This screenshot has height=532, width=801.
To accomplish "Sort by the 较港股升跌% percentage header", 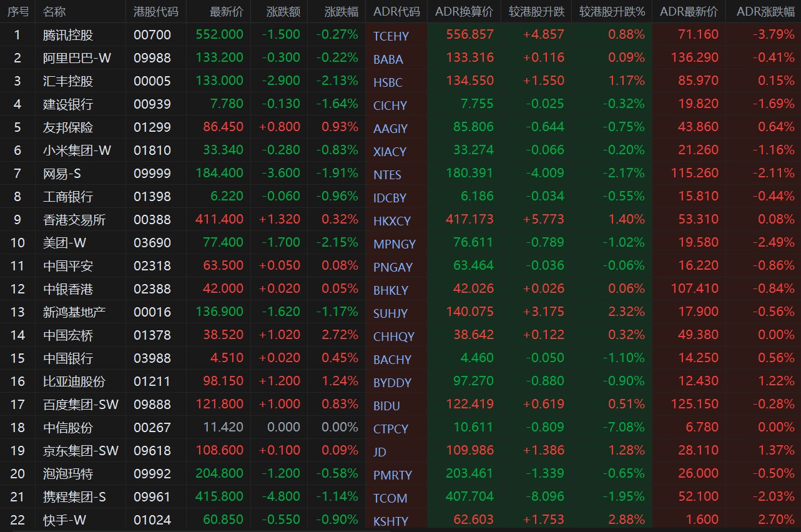I will click(x=612, y=12).
